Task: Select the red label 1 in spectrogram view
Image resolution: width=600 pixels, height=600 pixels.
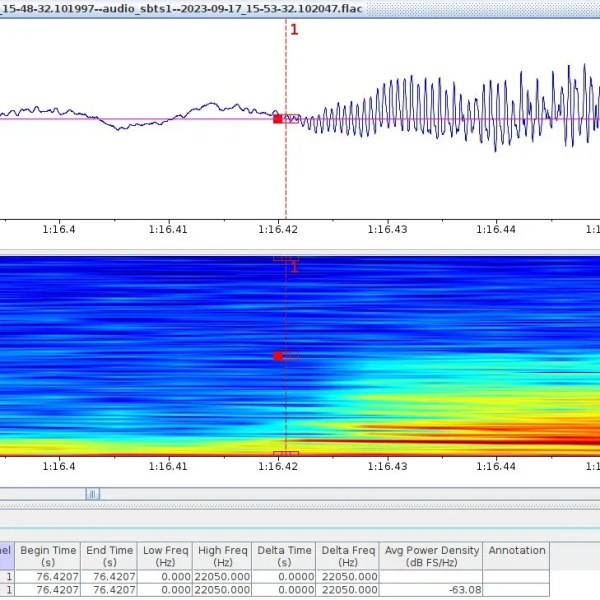Action: click(x=294, y=267)
